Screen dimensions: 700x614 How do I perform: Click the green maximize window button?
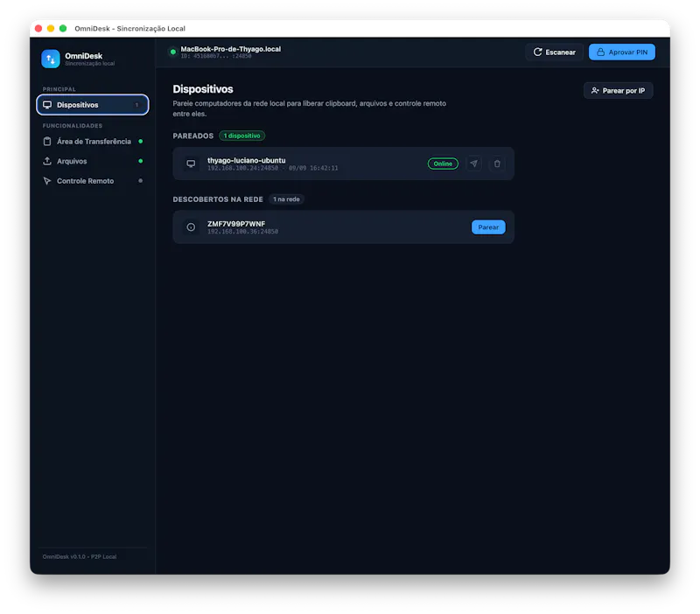[x=63, y=29]
